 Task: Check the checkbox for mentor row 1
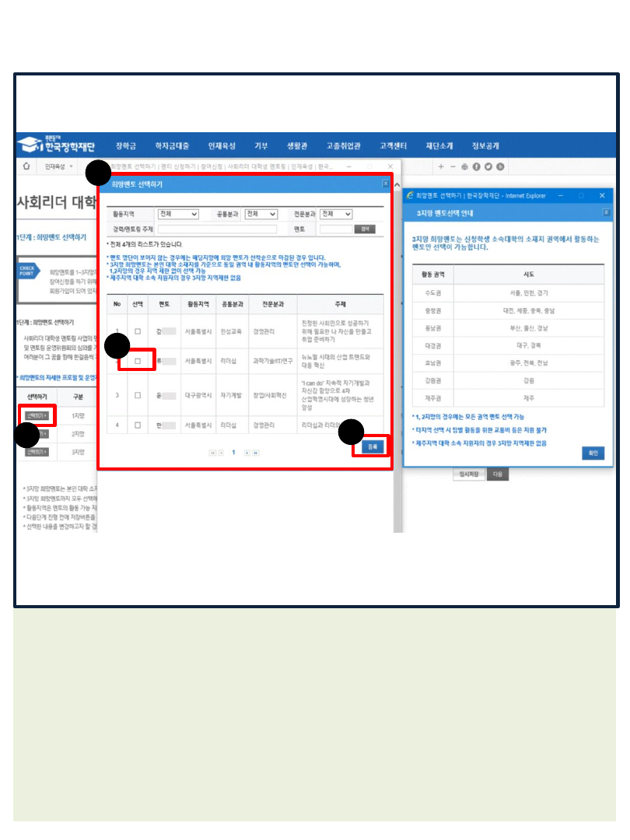point(138,331)
